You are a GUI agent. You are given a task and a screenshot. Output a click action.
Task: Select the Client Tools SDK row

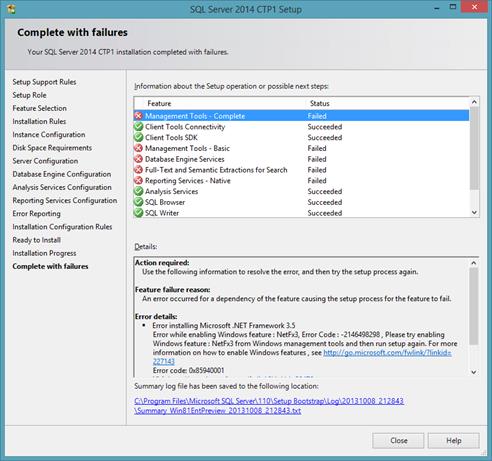pos(301,137)
